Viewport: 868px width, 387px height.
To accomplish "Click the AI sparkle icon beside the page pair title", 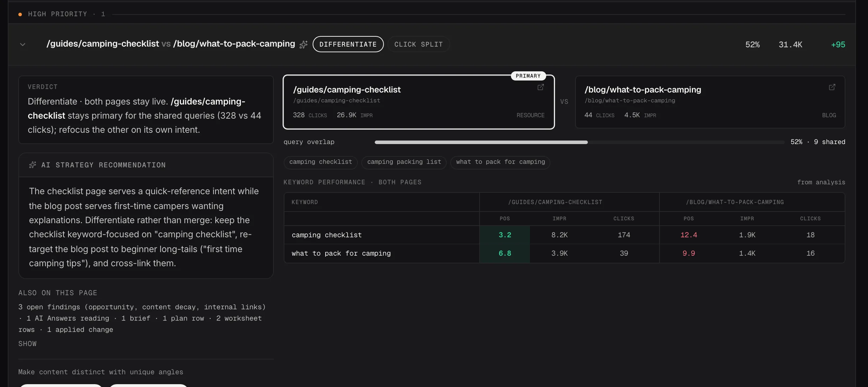I will 303,44.
